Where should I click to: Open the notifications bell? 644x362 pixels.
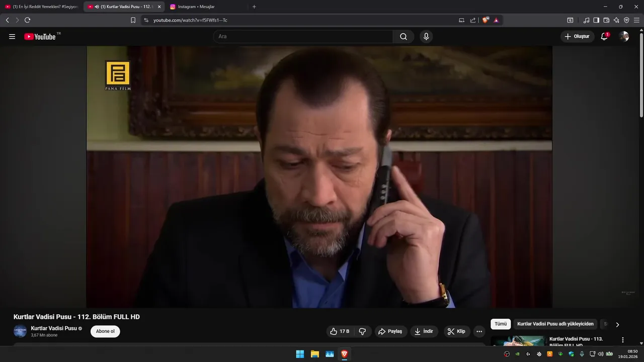tap(604, 37)
